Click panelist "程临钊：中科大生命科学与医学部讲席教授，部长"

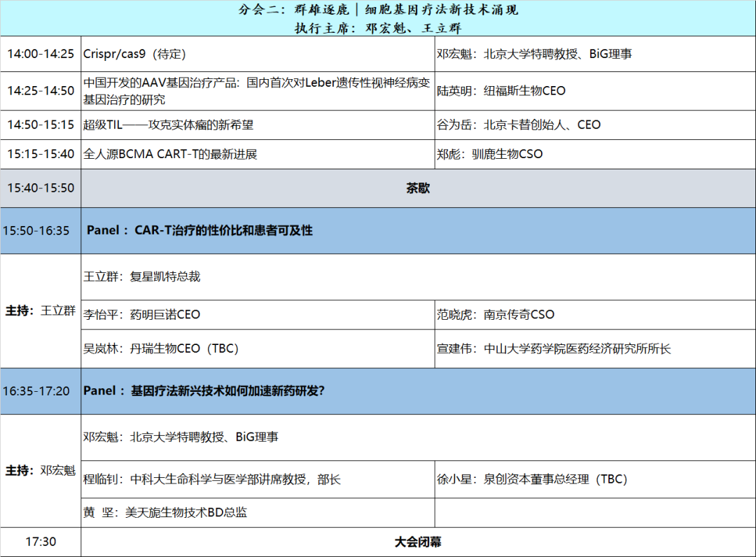click(x=212, y=479)
